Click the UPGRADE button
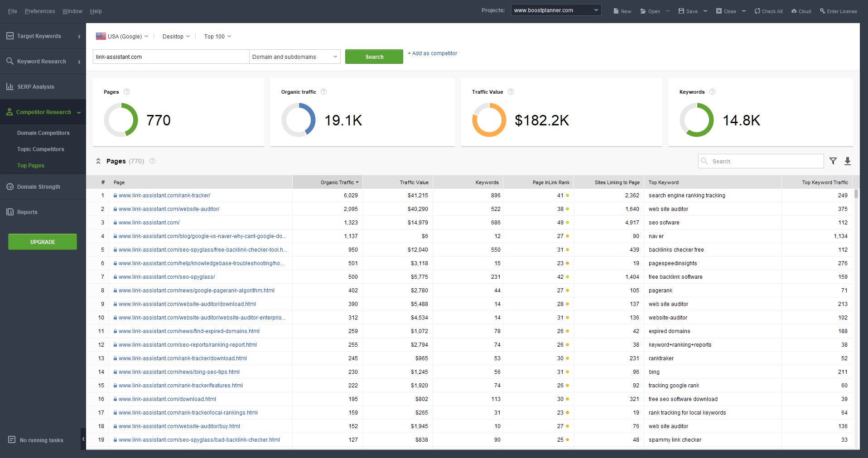The height and width of the screenshot is (458, 868). [x=43, y=242]
